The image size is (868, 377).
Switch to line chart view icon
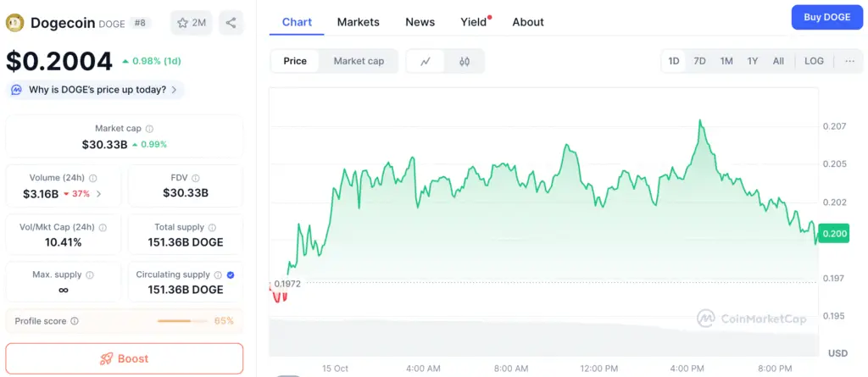[426, 61]
